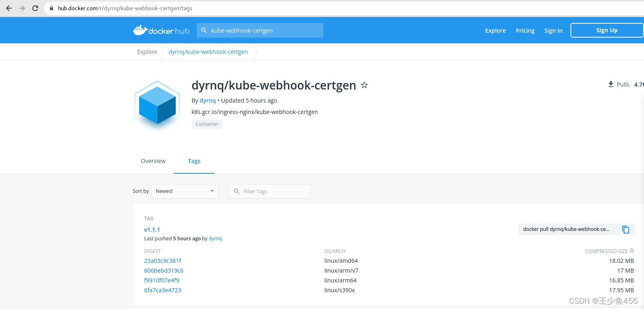The width and height of the screenshot is (644, 309).
Task: Click the Container category chip
Action: [207, 124]
